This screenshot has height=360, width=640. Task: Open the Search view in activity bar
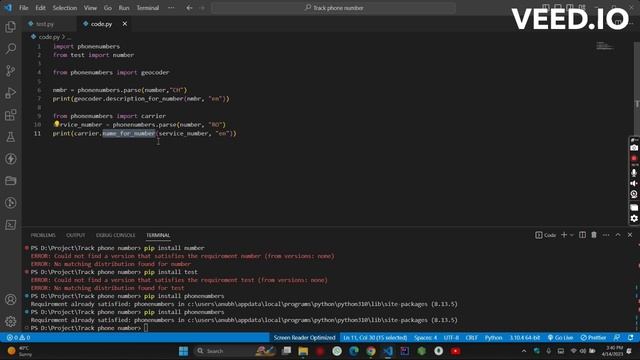(x=11, y=49)
